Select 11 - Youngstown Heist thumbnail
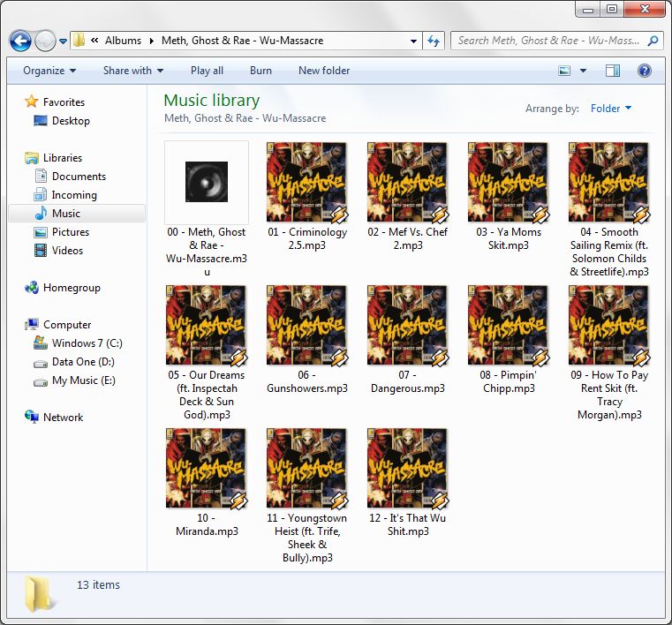 pyautogui.click(x=307, y=468)
